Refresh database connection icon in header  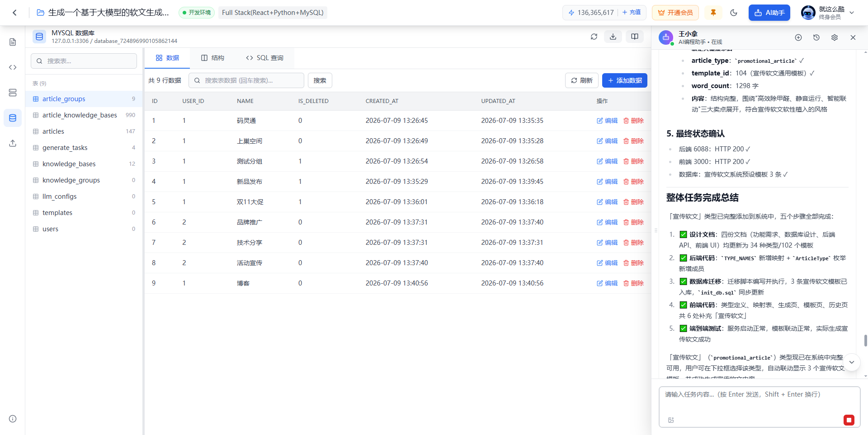pyautogui.click(x=594, y=37)
